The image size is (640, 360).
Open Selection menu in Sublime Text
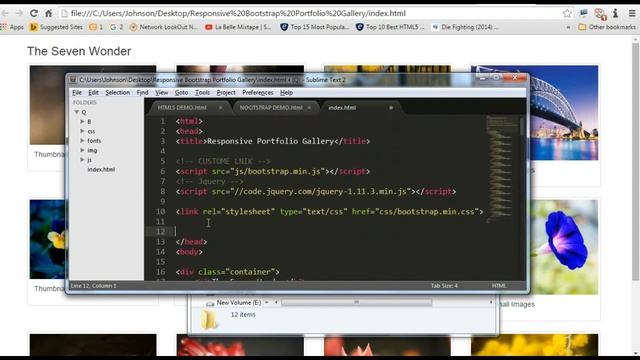click(x=118, y=93)
